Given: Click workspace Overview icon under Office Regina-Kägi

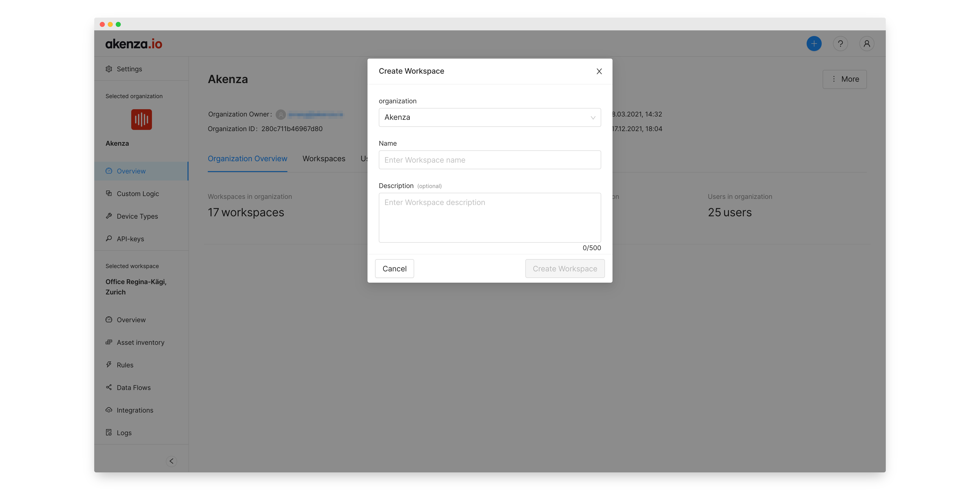Looking at the screenshot, I should (x=109, y=319).
